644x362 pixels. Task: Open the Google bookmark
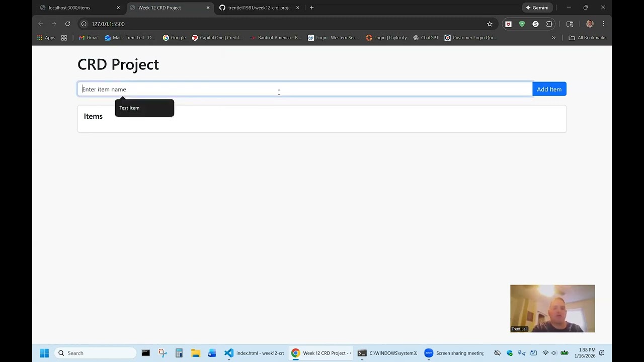point(174,38)
